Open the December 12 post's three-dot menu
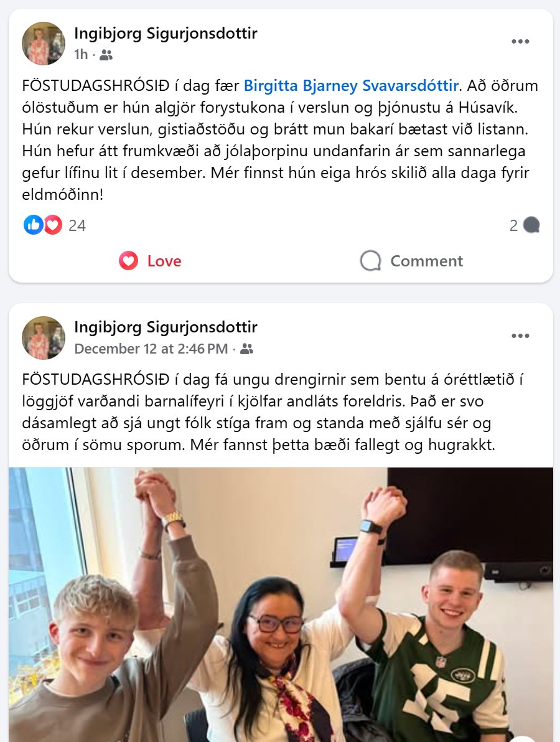Image resolution: width=560 pixels, height=742 pixels. point(520,336)
